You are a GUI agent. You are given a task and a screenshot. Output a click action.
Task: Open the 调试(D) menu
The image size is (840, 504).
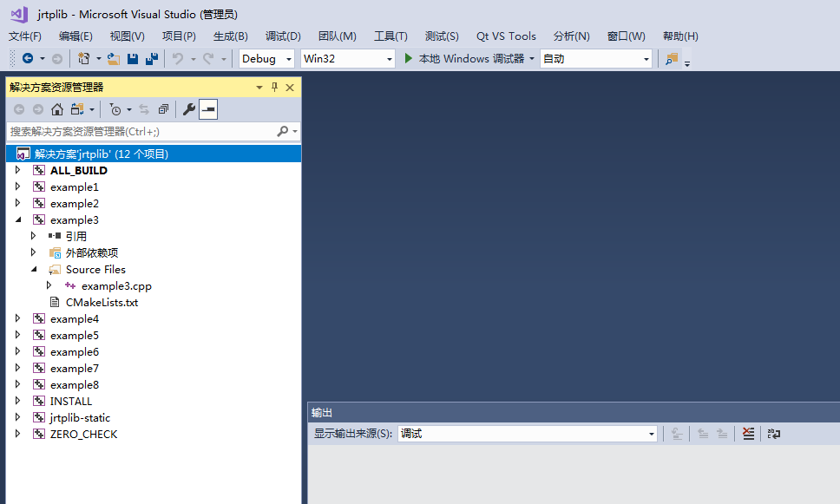coord(283,36)
